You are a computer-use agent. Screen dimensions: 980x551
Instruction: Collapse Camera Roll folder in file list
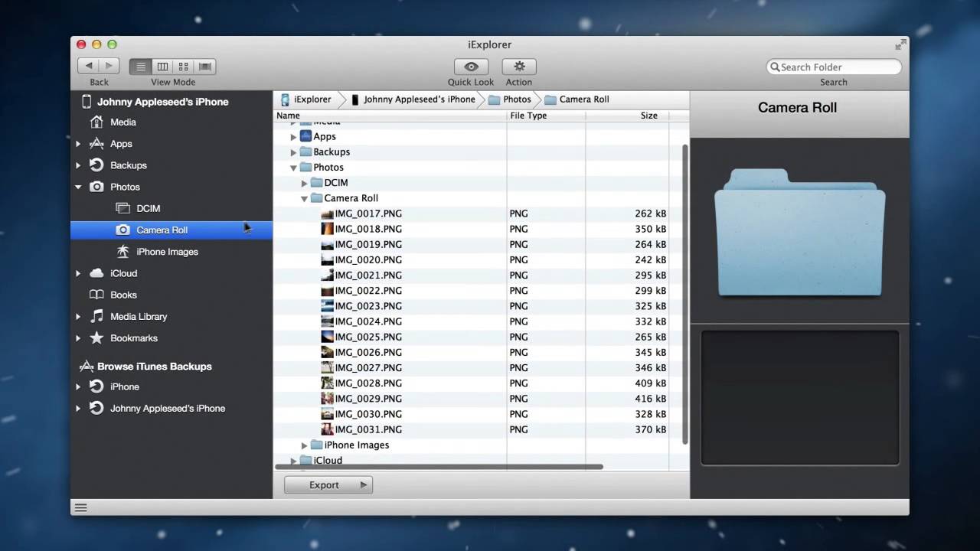click(x=304, y=198)
